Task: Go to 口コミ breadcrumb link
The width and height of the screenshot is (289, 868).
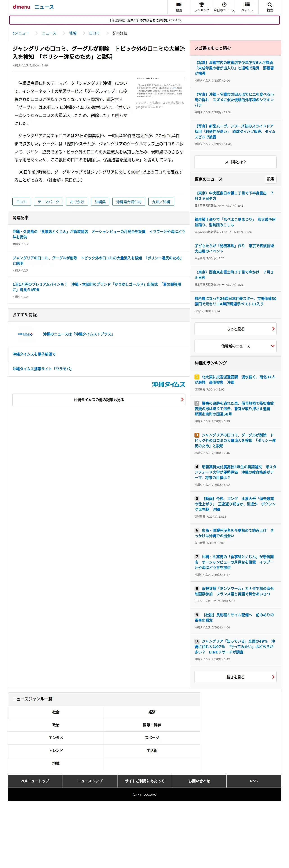Action: point(94,33)
